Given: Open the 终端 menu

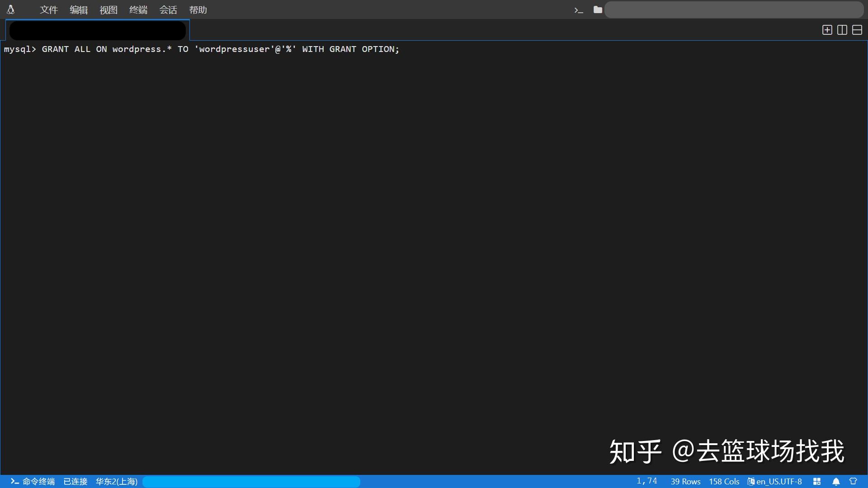Looking at the screenshot, I should pyautogui.click(x=138, y=9).
